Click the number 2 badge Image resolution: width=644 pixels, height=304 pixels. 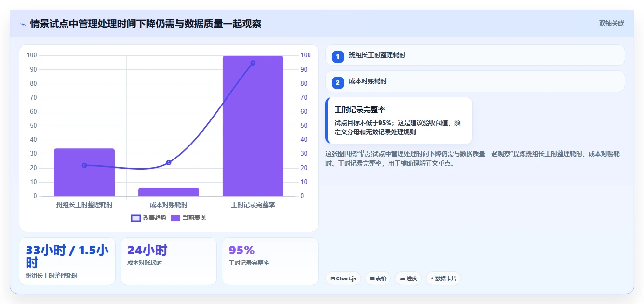[338, 82]
